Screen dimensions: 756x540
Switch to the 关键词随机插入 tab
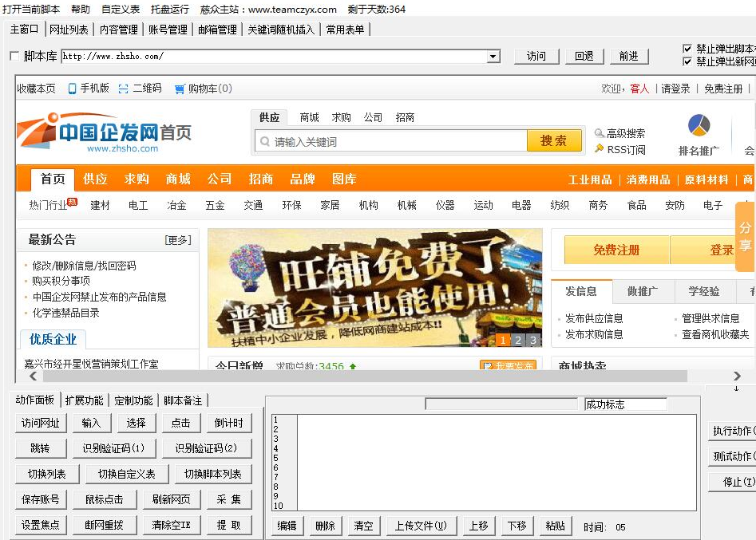(x=281, y=30)
